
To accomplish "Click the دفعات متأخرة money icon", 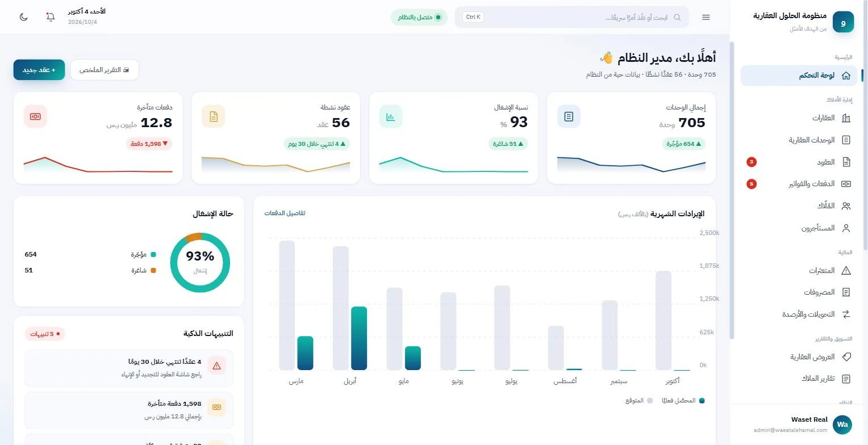I will (x=35, y=116).
